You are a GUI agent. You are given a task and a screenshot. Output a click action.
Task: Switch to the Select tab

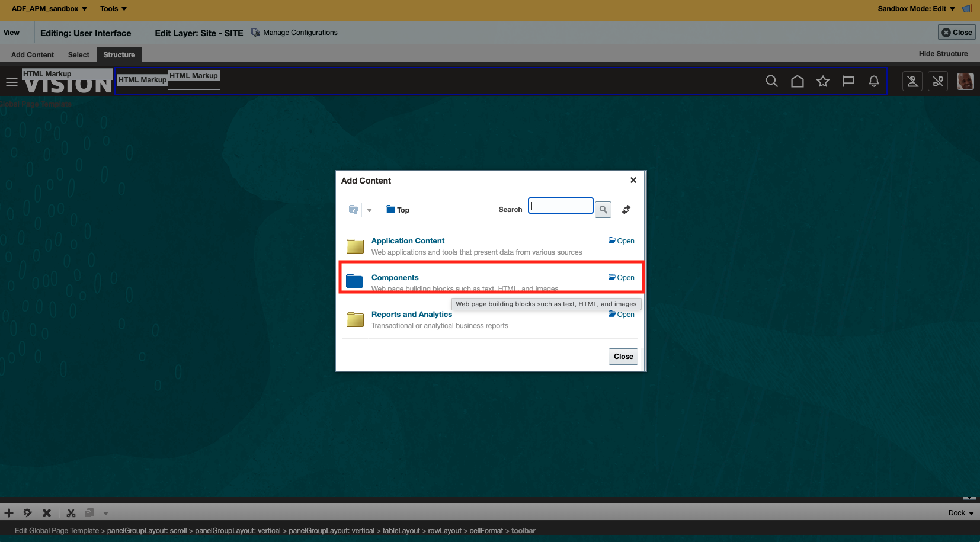(78, 54)
